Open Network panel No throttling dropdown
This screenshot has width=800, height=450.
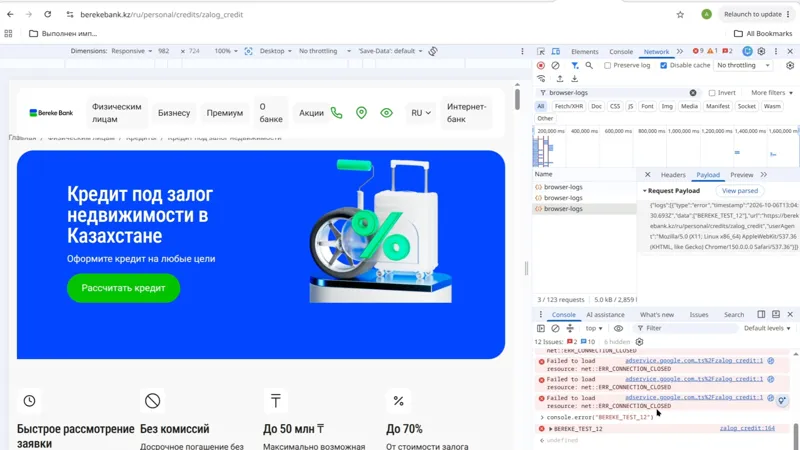pos(743,65)
